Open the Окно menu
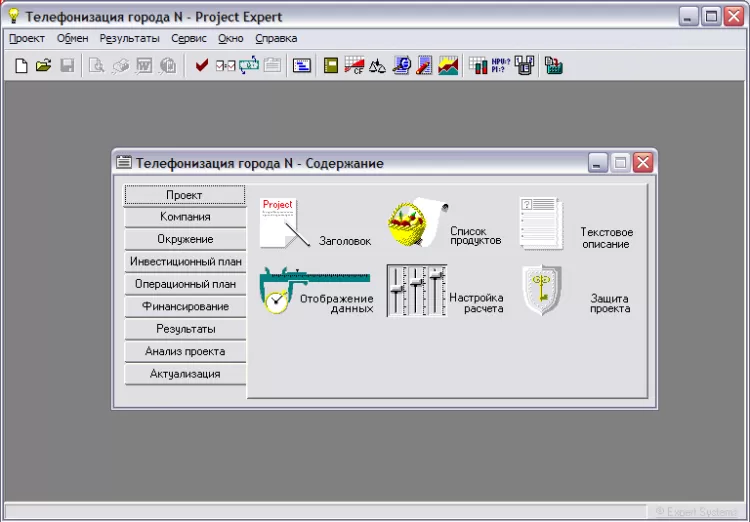The height and width of the screenshot is (522, 750). pos(231,39)
